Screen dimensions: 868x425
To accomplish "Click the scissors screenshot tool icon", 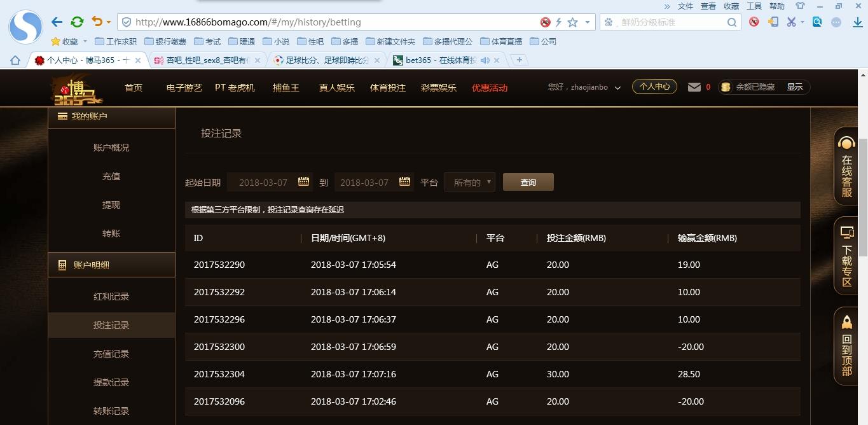I will click(x=791, y=22).
